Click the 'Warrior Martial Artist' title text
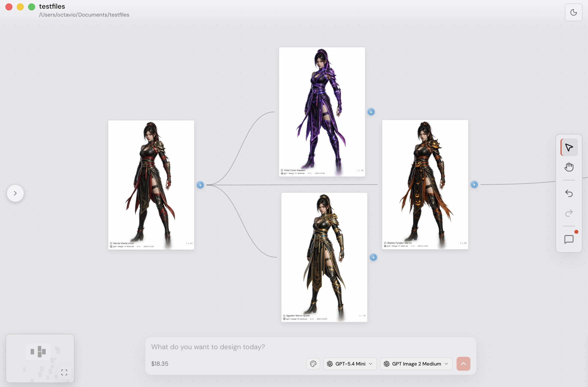Viewport: 588px width, 387px height. pyautogui.click(x=124, y=243)
